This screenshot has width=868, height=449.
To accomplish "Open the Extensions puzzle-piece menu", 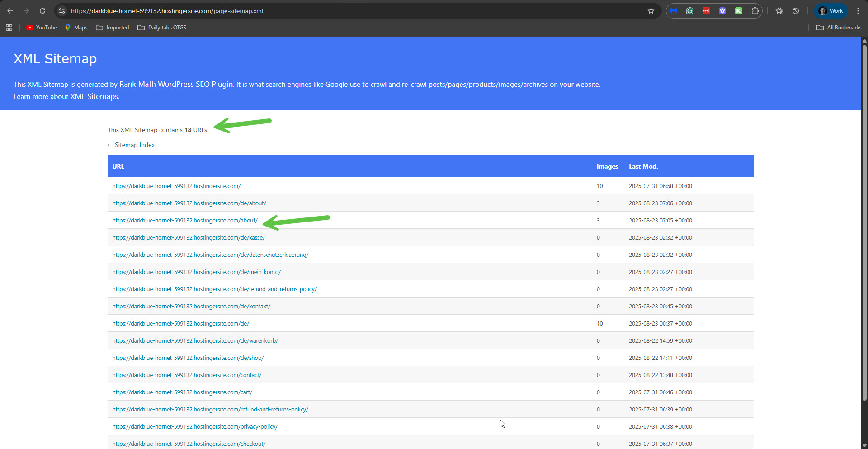I will click(x=755, y=11).
